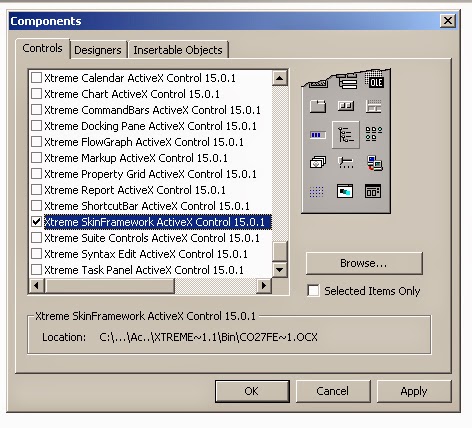Select 'Xtreme Calendar ActiveX Control 15.0.1' row text
The width and height of the screenshot is (472, 428).
pos(140,78)
